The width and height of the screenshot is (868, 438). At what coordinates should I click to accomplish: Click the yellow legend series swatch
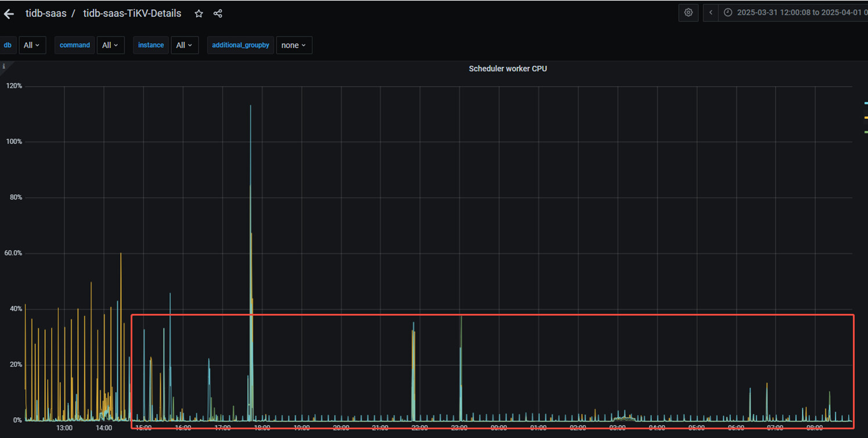click(865, 117)
